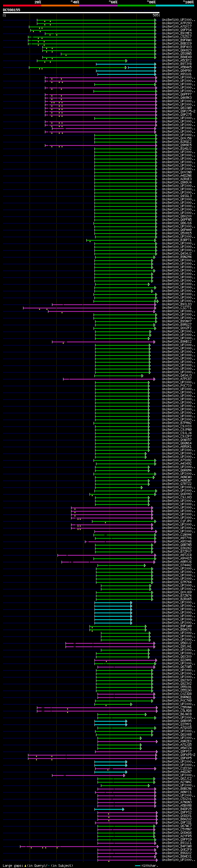
Task: Click UniRef100_B9FRW0 entry
Action: click(177, 40)
